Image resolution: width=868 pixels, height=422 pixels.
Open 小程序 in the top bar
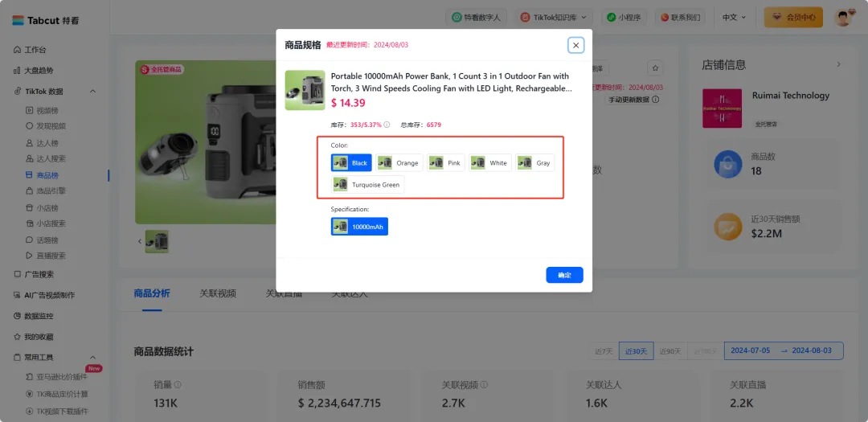(x=624, y=18)
